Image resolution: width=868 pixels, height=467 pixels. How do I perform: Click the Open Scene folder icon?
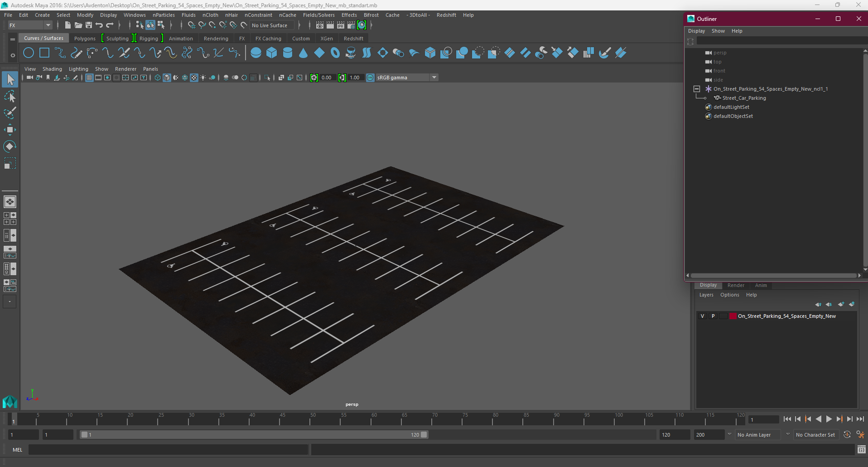click(x=78, y=25)
